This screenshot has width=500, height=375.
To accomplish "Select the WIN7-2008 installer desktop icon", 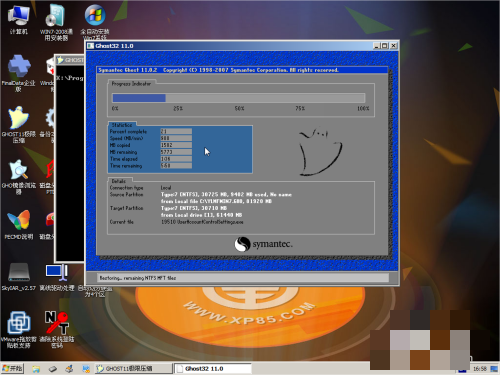I will point(56,22).
